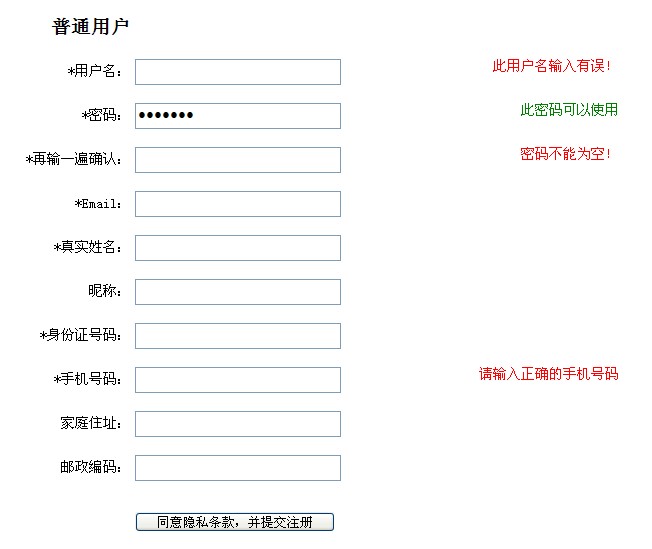
Task: Submit with 同意隐私条款，并提交注册 button
Action: pos(235,522)
